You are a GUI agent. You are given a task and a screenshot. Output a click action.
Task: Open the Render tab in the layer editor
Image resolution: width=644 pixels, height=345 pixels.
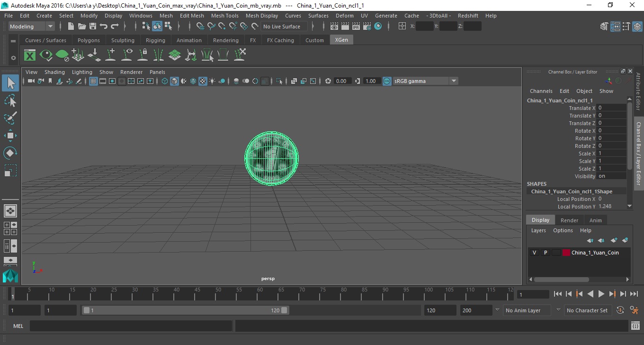pos(569,220)
